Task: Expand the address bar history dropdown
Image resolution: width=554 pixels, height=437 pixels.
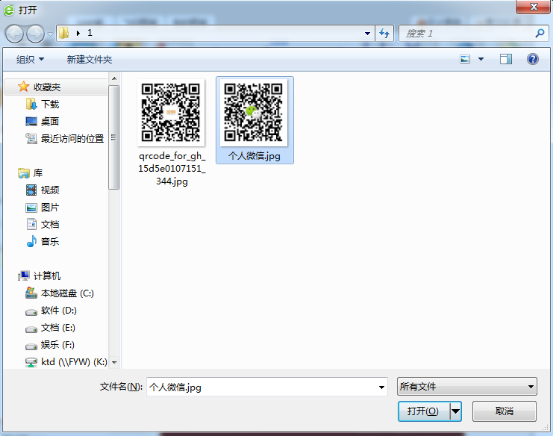Action: click(367, 34)
